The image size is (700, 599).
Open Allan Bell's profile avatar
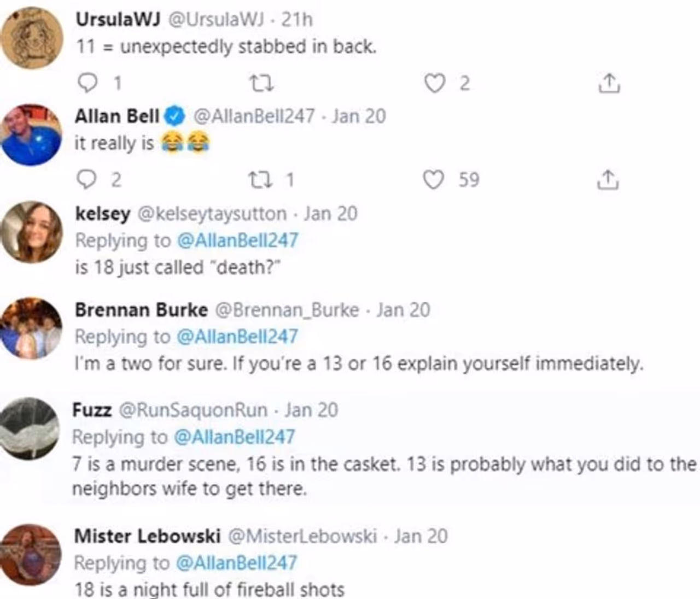pos(32,134)
